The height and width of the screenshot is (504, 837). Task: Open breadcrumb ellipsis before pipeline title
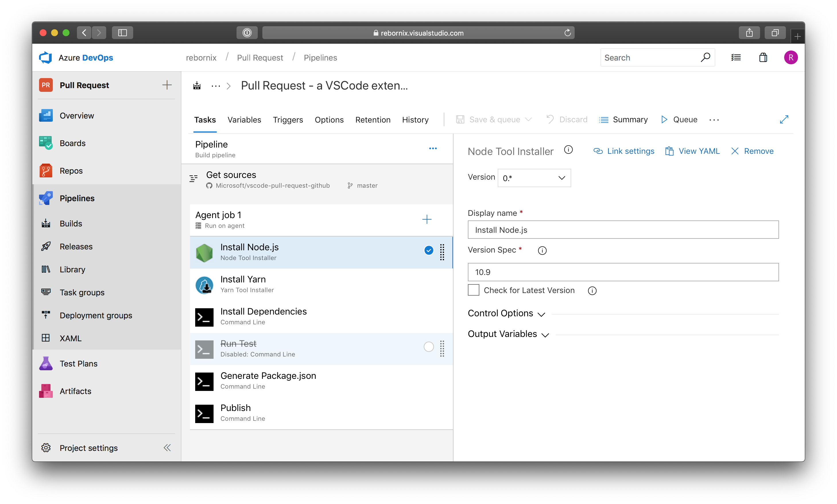click(215, 86)
